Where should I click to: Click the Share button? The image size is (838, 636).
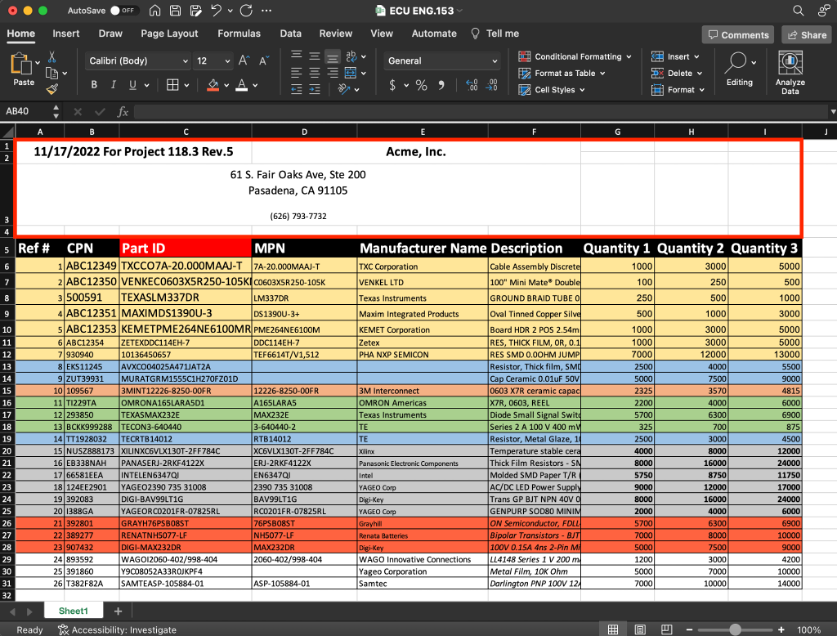click(x=807, y=35)
